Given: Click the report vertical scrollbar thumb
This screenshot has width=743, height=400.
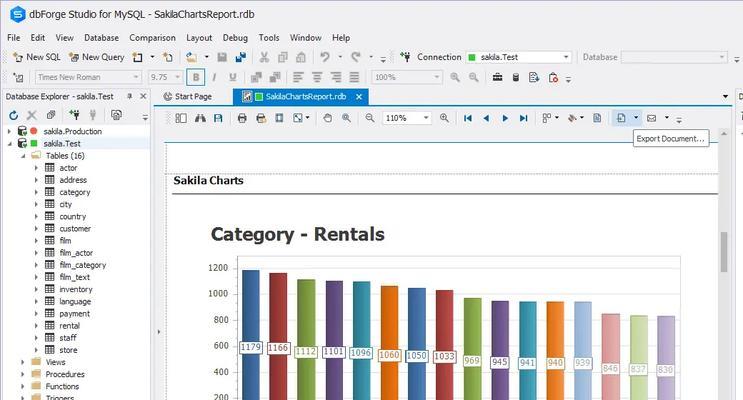Looking at the screenshot, I should click(724, 251).
